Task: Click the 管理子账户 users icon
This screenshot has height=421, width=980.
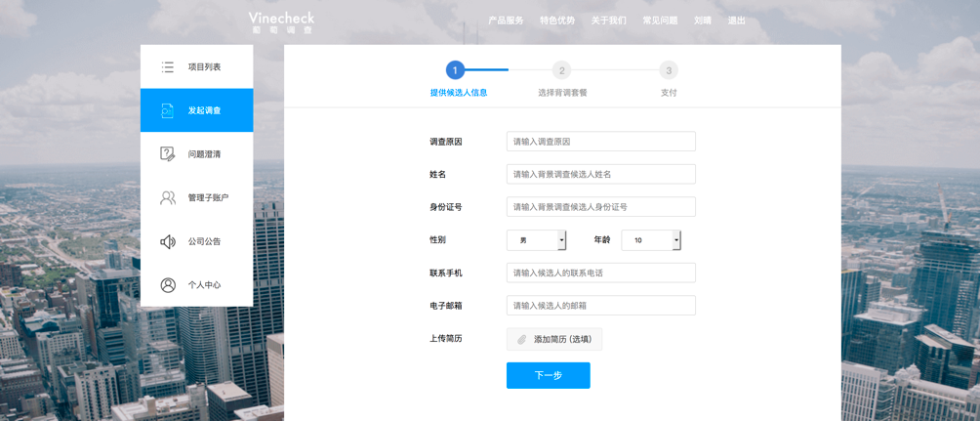Action: [x=168, y=198]
